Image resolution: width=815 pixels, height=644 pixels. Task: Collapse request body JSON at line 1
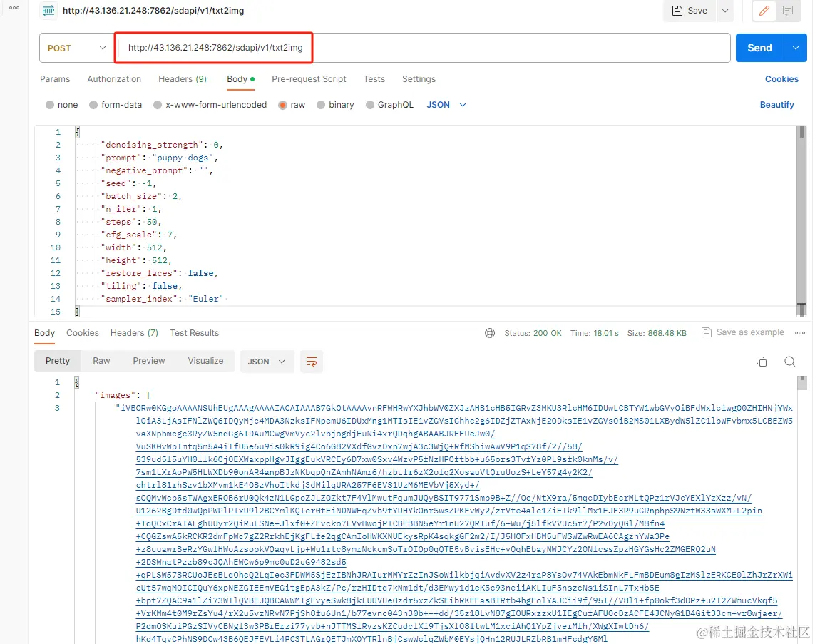point(78,132)
